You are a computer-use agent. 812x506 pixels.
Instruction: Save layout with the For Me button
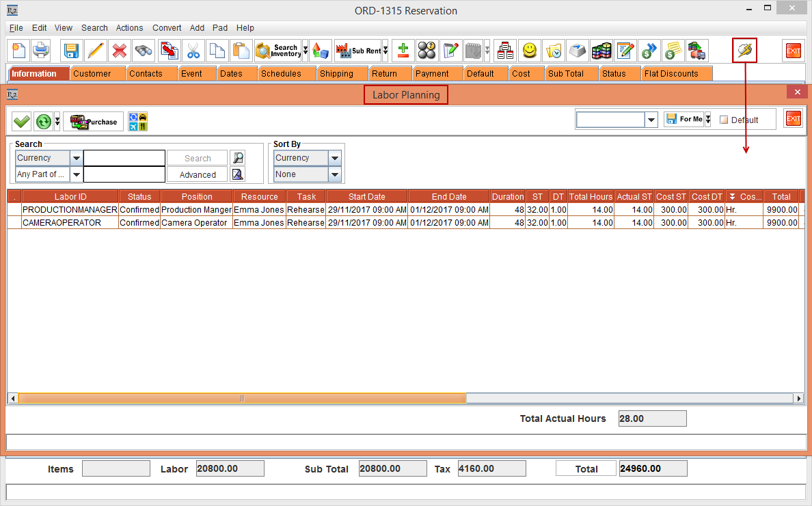pyautogui.click(x=685, y=118)
